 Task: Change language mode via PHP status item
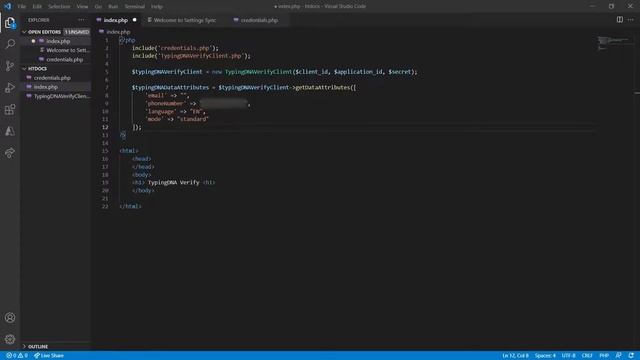604,356
